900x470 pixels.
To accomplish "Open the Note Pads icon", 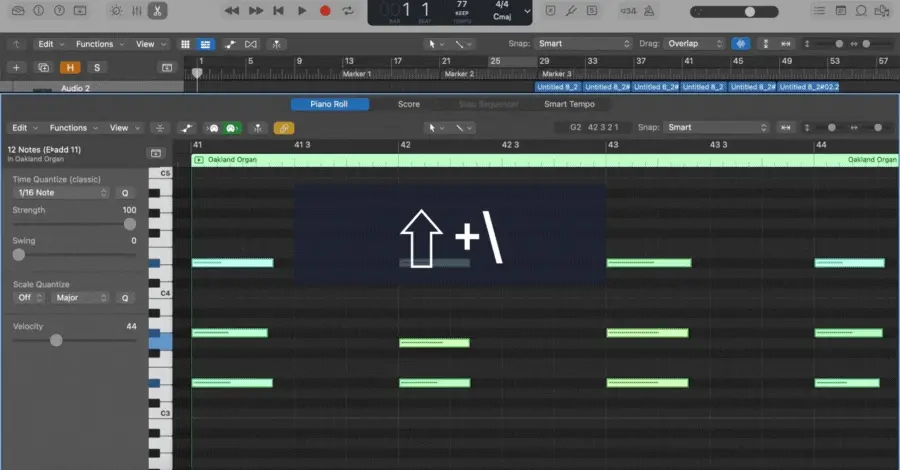I will point(840,10).
